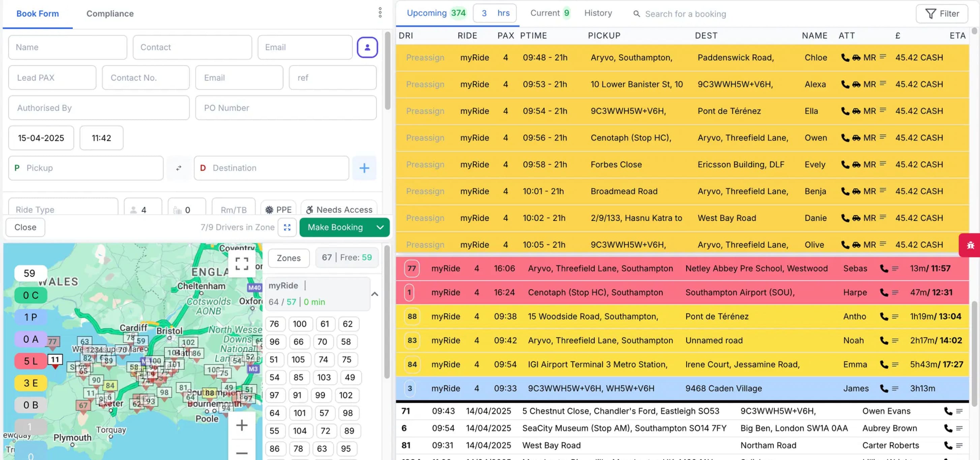This screenshot has width=980, height=460.
Task: Click the Name input field
Action: point(68,47)
